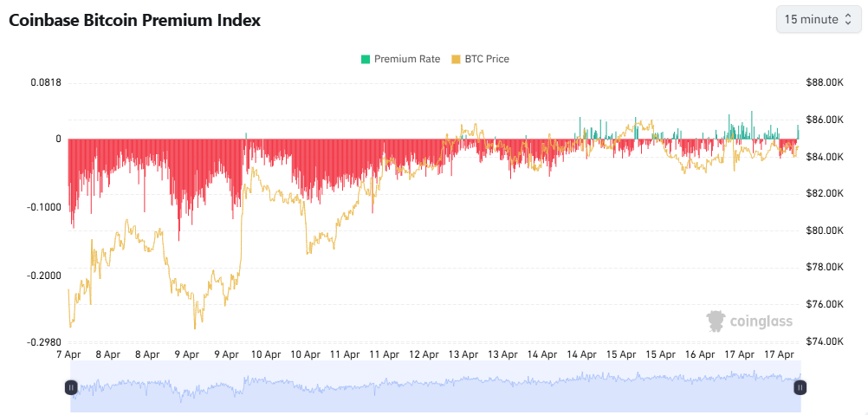Click the $84.00K price axis label

pyautogui.click(x=825, y=157)
